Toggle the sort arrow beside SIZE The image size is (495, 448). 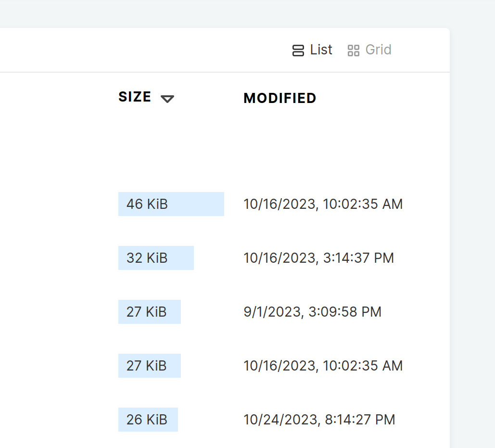[167, 99]
